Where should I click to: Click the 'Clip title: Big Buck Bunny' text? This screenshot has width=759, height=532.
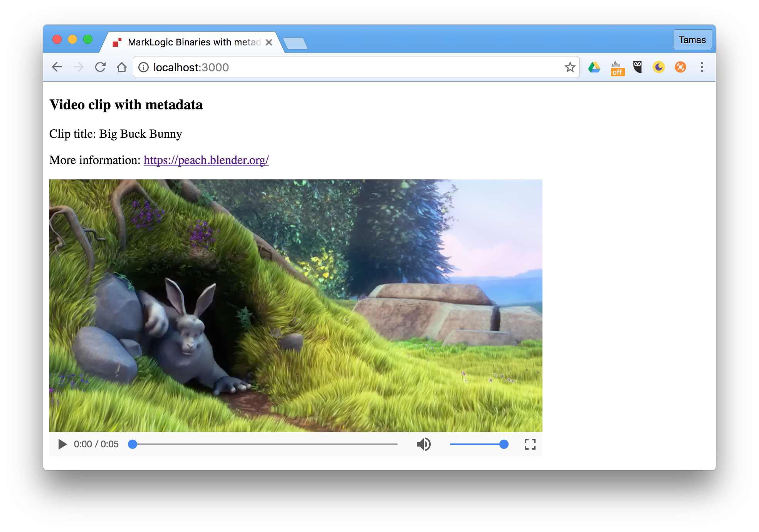point(116,134)
